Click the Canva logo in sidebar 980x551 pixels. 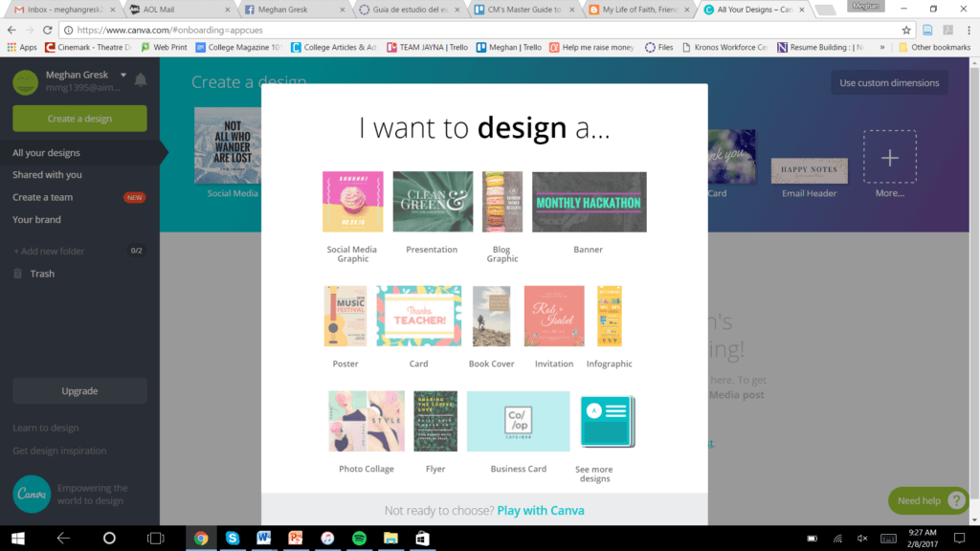click(32, 495)
